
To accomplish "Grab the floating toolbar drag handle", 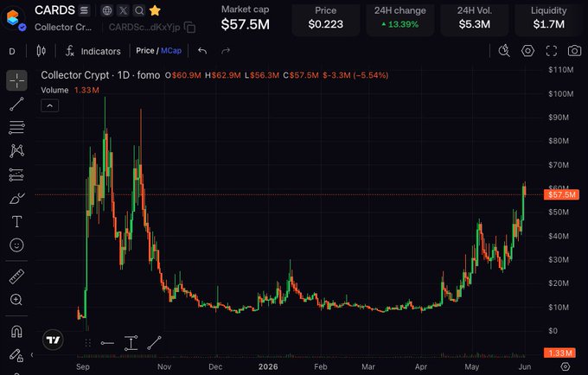I will pos(88,343).
